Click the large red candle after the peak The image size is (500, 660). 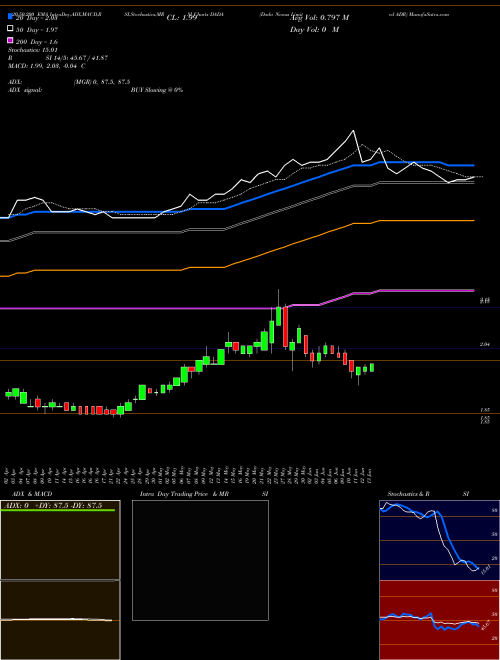(x=285, y=327)
